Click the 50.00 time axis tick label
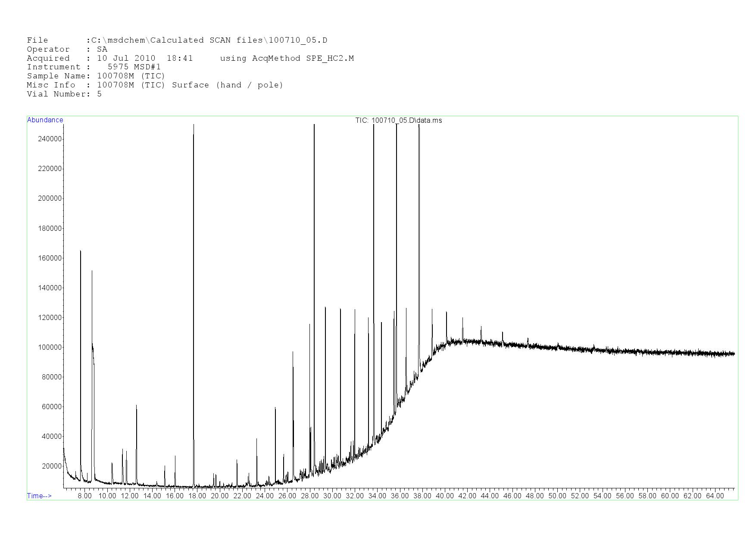Image resolution: width=756 pixels, height=534 pixels. tap(557, 496)
